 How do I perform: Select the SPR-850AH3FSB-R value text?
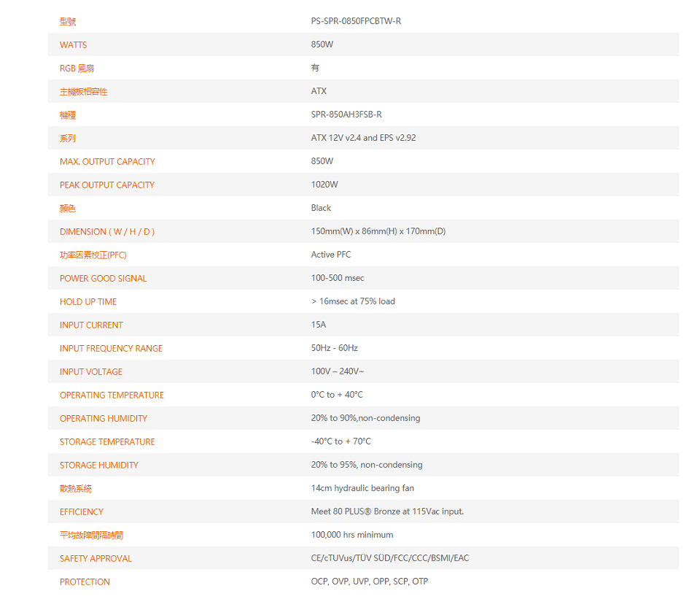pyautogui.click(x=346, y=115)
